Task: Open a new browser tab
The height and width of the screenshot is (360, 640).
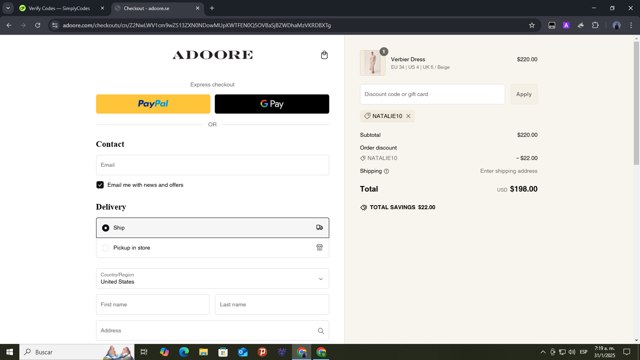Action: pos(212,8)
